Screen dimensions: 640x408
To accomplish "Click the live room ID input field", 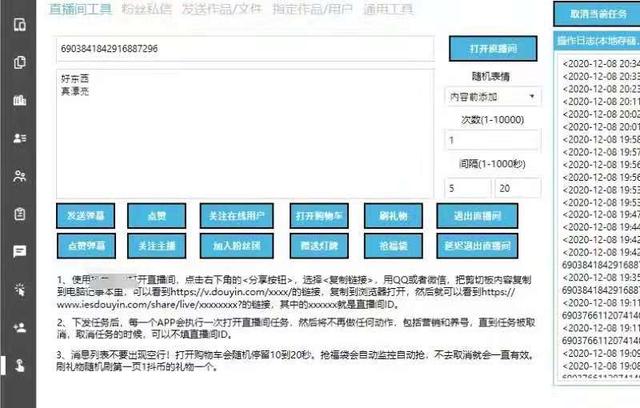I will pos(245,49).
